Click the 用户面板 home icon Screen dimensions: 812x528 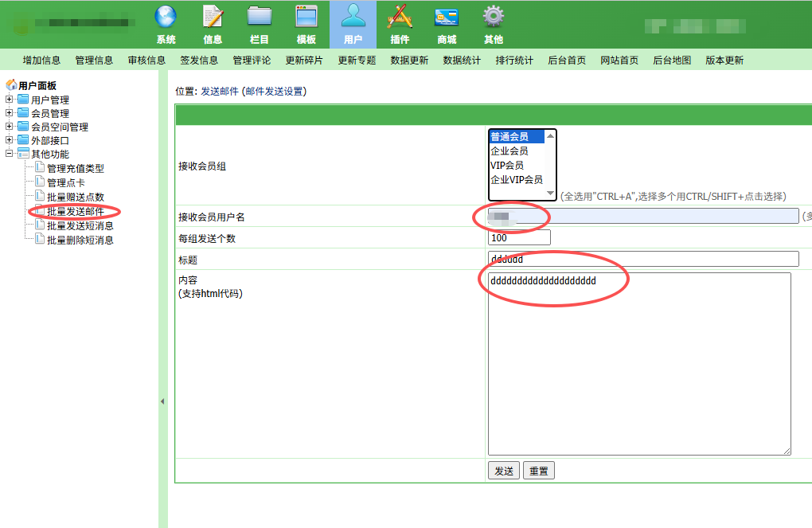(11, 84)
